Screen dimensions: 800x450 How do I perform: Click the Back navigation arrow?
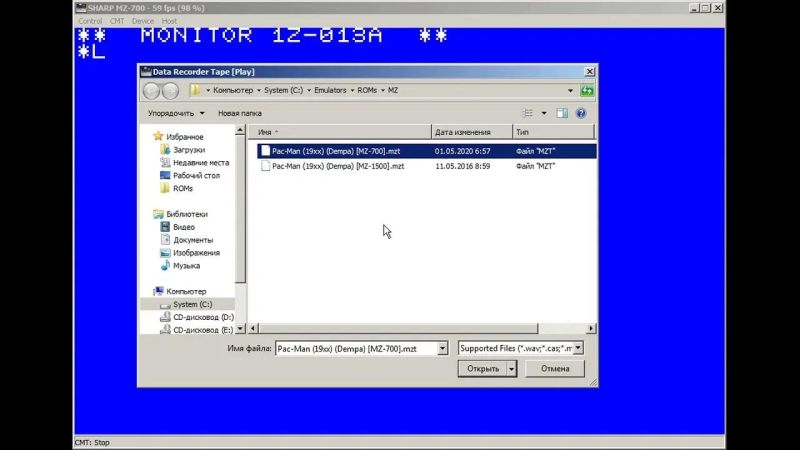(x=152, y=91)
